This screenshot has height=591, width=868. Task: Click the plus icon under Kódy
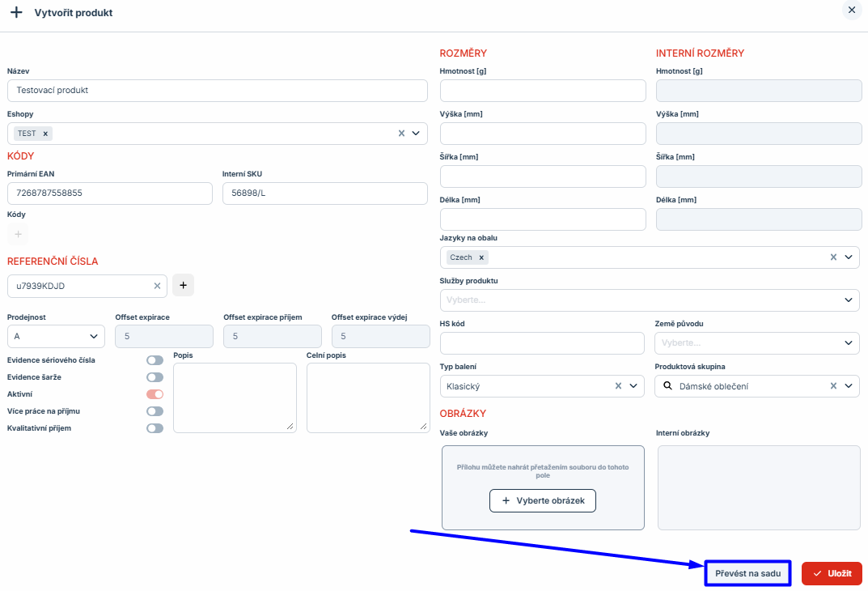click(x=18, y=235)
